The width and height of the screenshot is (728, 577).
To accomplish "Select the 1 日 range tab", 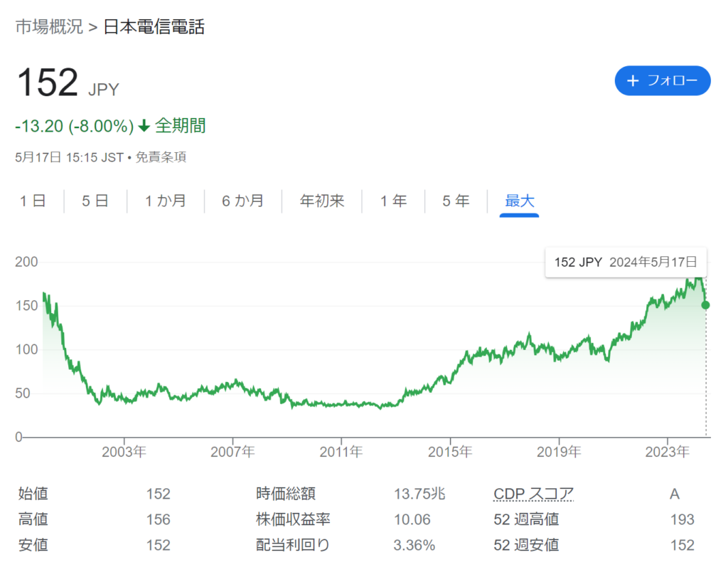I will 33,201.
